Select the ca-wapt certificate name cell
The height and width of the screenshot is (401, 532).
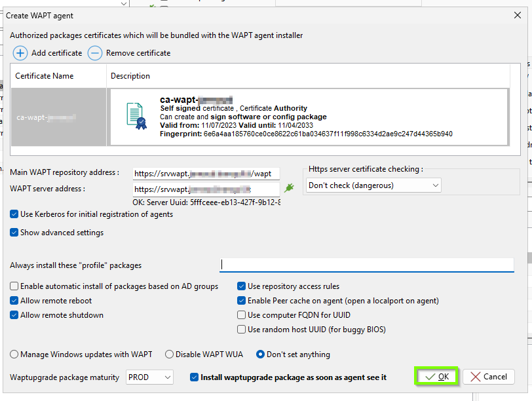click(59, 117)
